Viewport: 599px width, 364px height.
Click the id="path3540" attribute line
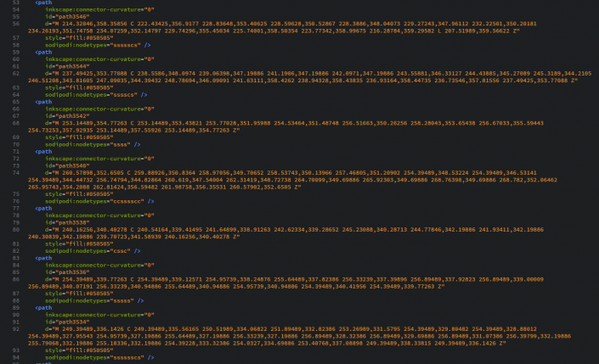(x=67, y=165)
